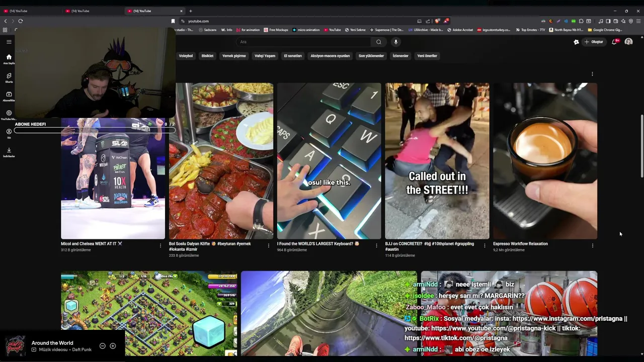
Task: Select the Son yüklenenler chip
Action: pyautogui.click(x=371, y=56)
